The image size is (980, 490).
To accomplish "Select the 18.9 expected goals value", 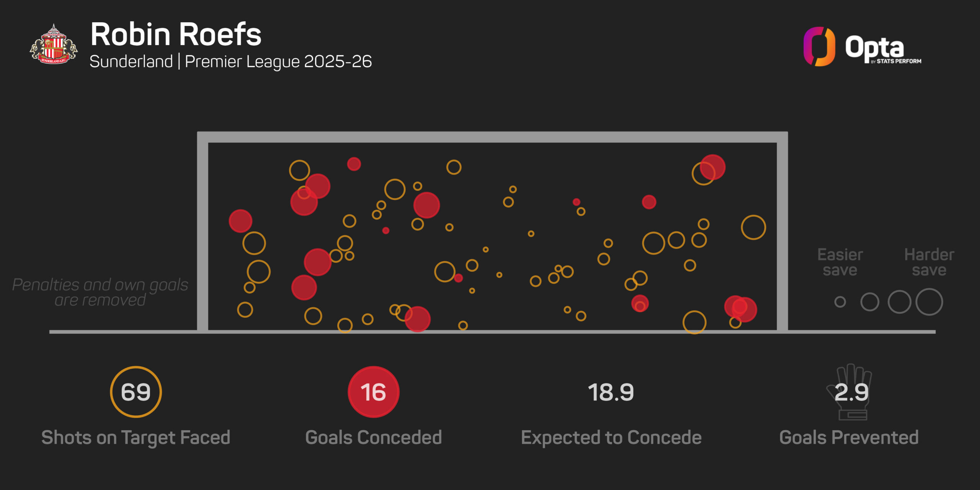I will point(611,392).
